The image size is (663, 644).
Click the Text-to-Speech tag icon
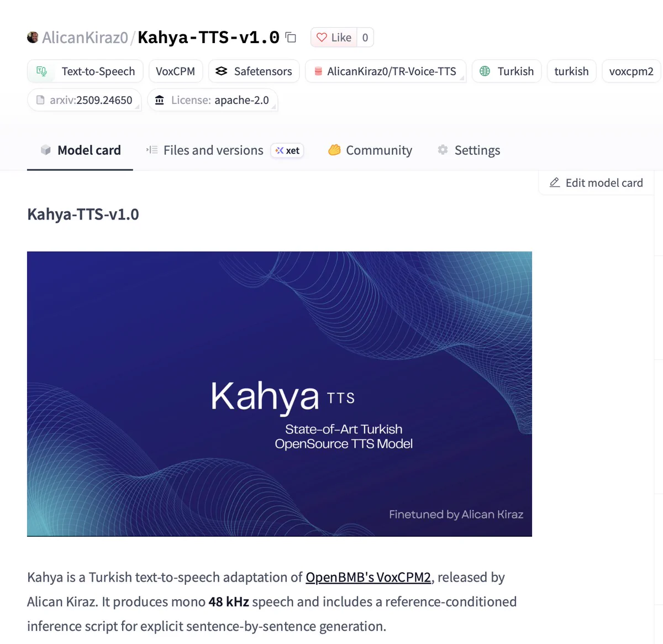pyautogui.click(x=41, y=71)
